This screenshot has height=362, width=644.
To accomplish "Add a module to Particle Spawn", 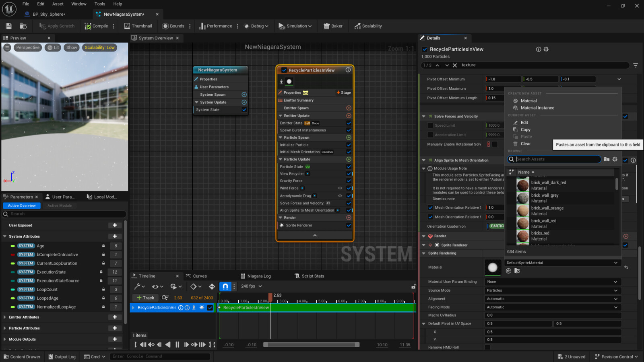I will (349, 138).
